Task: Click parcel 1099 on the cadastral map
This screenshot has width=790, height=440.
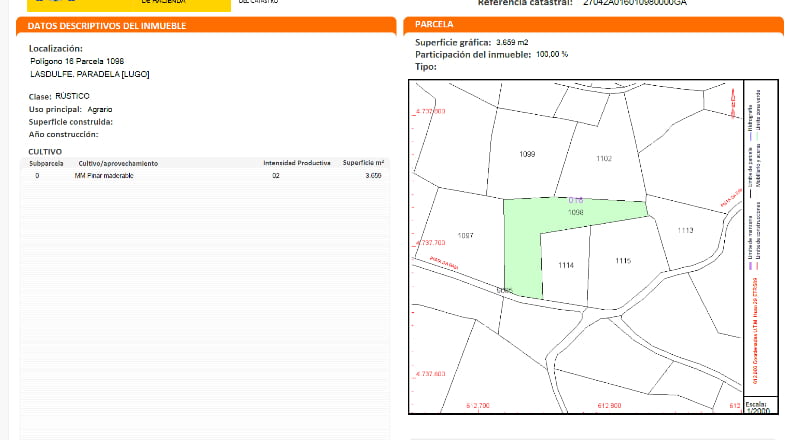Action: pos(527,154)
